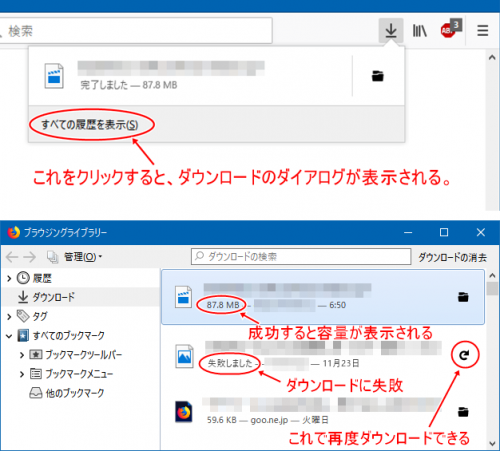Click the Firefox file icon of goo.ne.jp download
This screenshot has width=500, height=451.
coord(184,412)
